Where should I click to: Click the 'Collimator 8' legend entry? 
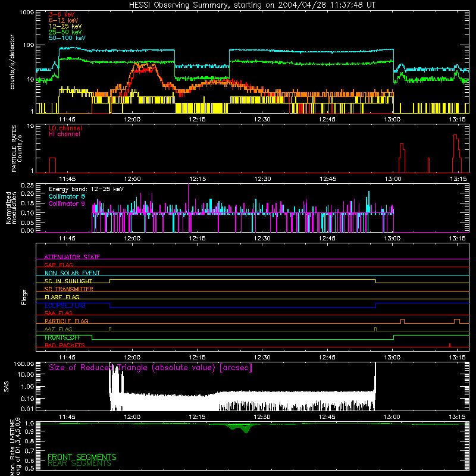(x=67, y=196)
